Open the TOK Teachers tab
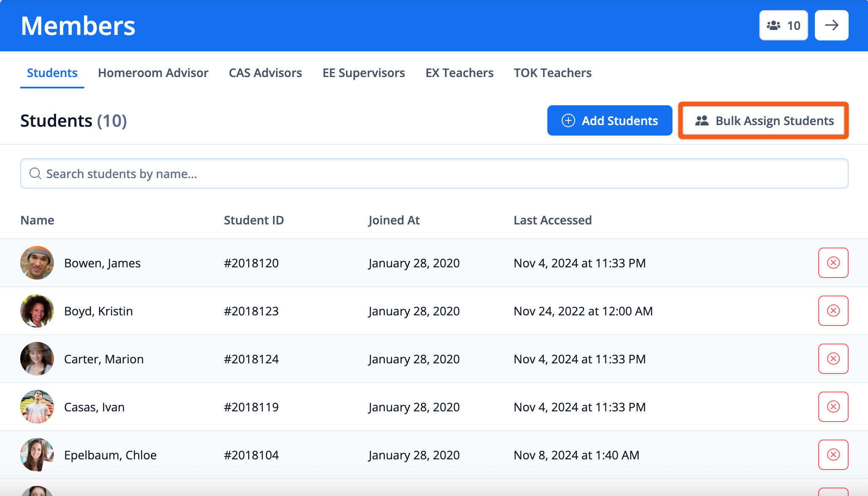This screenshot has width=868, height=496. point(552,73)
